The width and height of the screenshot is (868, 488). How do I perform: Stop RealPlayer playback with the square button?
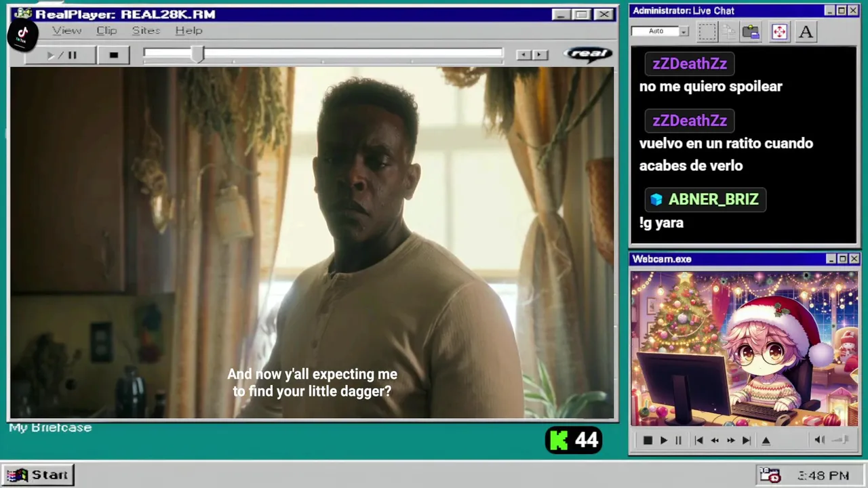coord(113,56)
